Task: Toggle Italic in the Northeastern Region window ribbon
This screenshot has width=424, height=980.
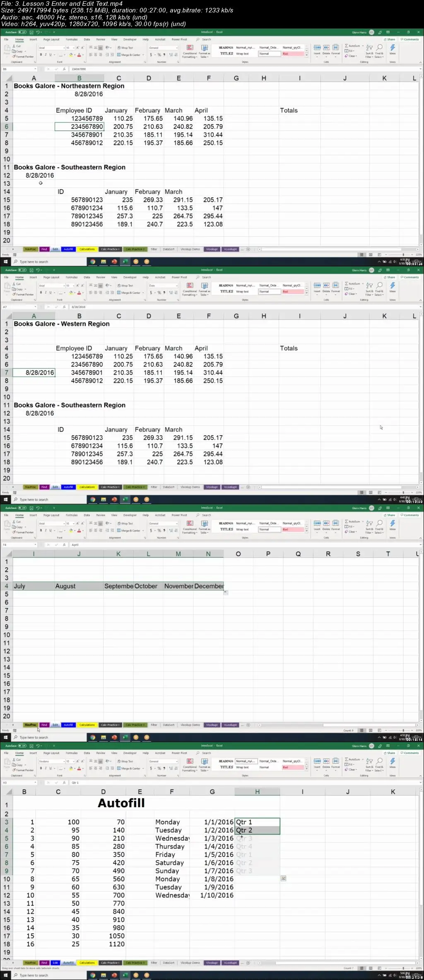Action: pos(46,55)
